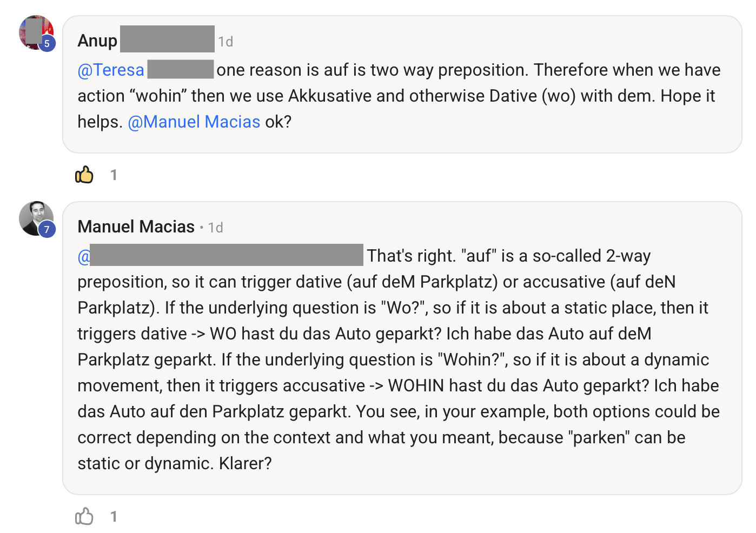View the like count under Manuel's comment
The image size is (756, 533).
tap(114, 516)
